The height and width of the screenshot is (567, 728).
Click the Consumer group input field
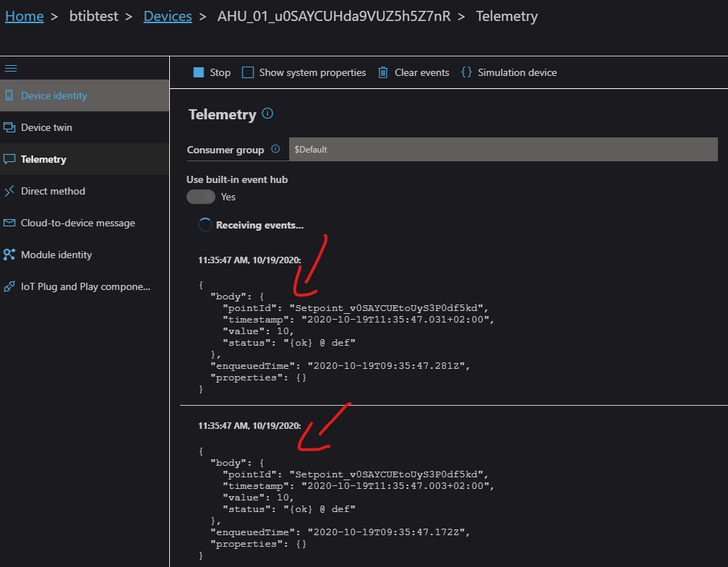[502, 150]
